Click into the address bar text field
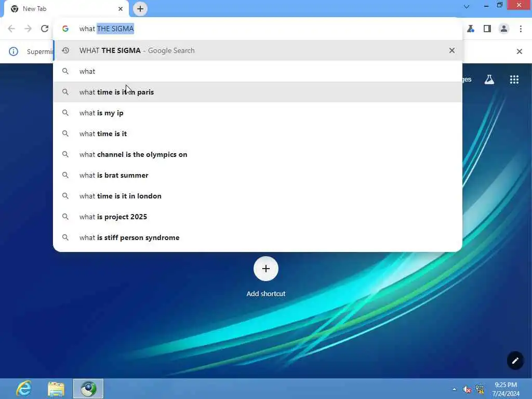 [x=258, y=29]
